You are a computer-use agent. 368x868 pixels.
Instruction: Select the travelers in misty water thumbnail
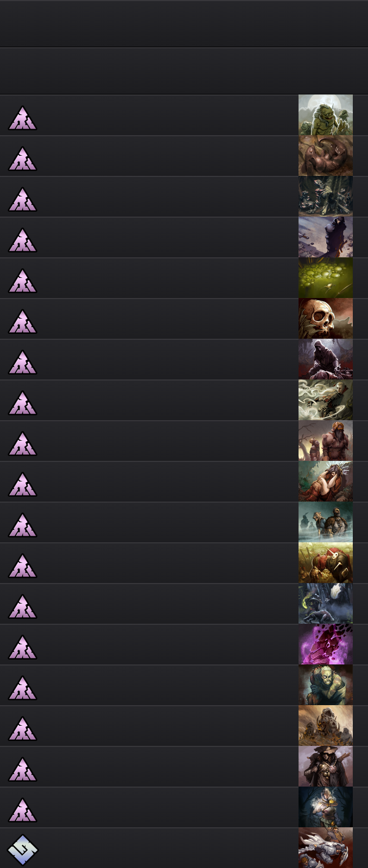tap(326, 522)
